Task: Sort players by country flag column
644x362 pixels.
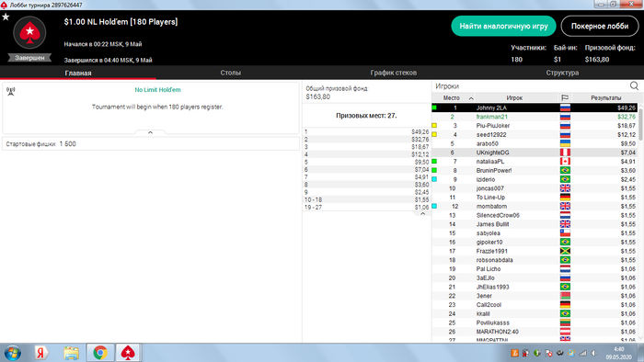Action: (x=565, y=97)
